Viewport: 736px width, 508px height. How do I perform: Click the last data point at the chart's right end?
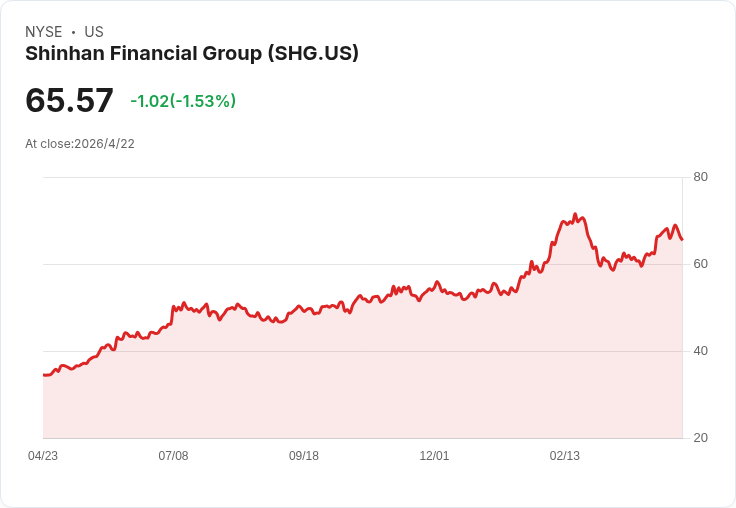[682, 239]
